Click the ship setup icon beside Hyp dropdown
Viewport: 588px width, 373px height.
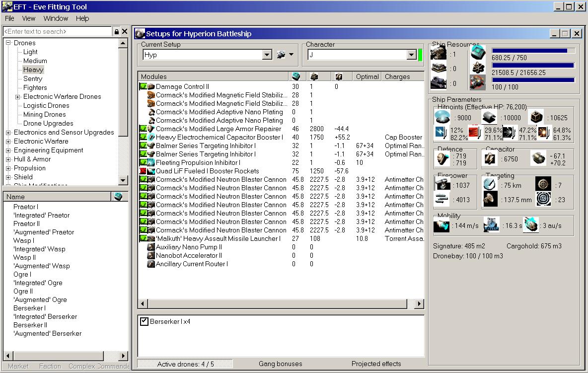click(281, 55)
